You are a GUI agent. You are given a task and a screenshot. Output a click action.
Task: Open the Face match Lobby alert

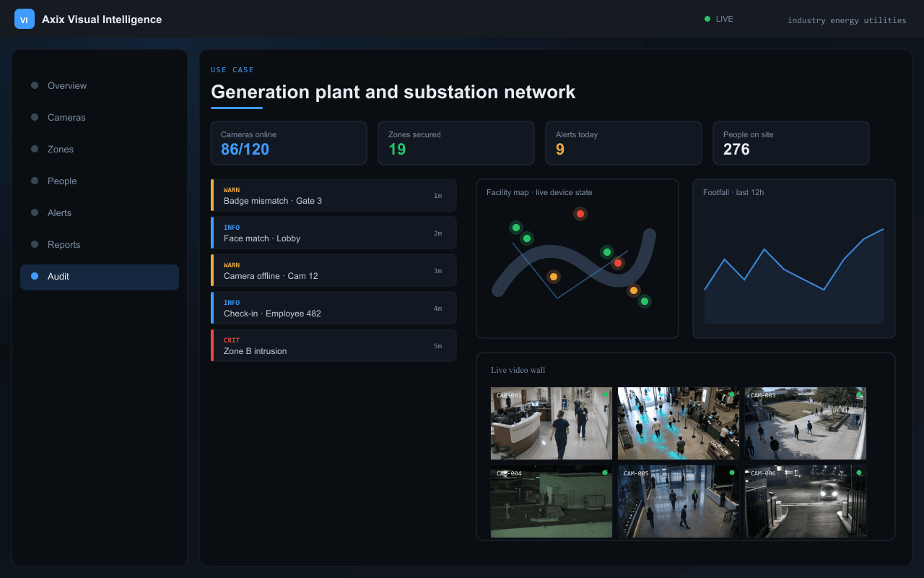click(334, 233)
